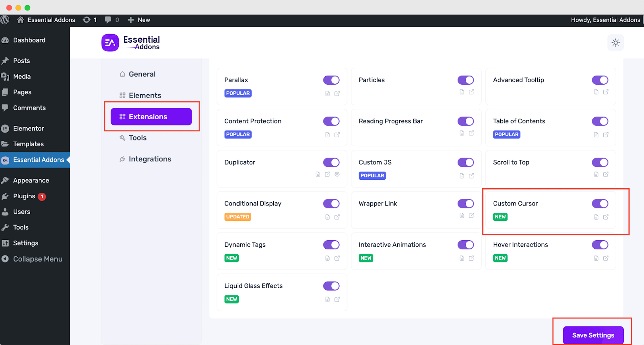The width and height of the screenshot is (644, 345).
Task: Open Particles demo external link icon
Action: pos(471,92)
